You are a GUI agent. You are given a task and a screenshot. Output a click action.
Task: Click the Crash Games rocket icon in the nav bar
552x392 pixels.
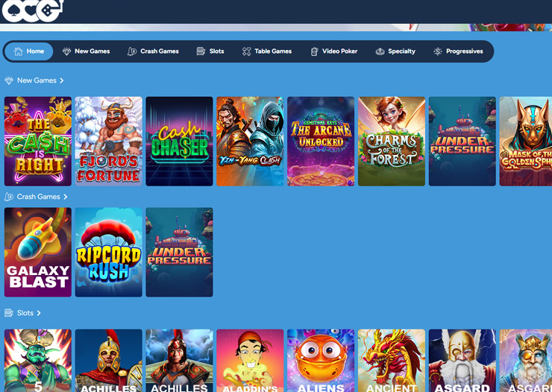[132, 51]
